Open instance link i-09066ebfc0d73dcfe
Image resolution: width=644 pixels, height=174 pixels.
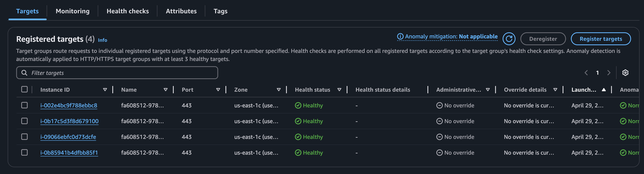[x=68, y=137]
